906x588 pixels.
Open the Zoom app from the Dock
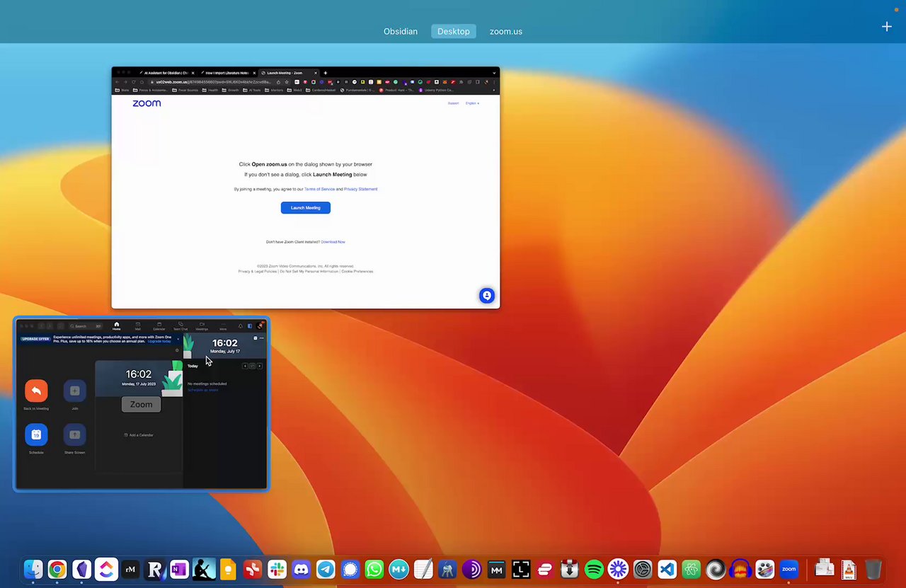pyautogui.click(x=789, y=569)
